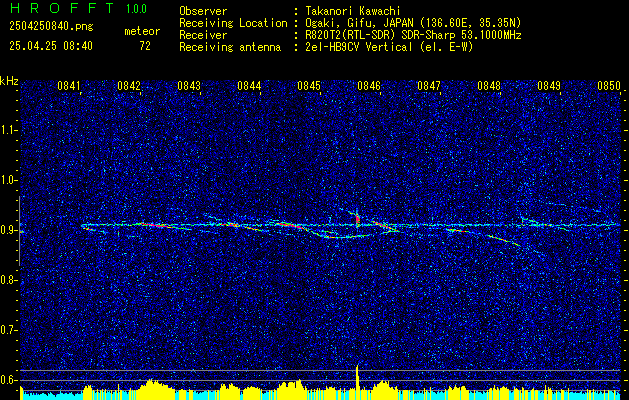The image size is (629, 400).
Task: Click the 0.6 frequency axis label
Action: [8, 380]
